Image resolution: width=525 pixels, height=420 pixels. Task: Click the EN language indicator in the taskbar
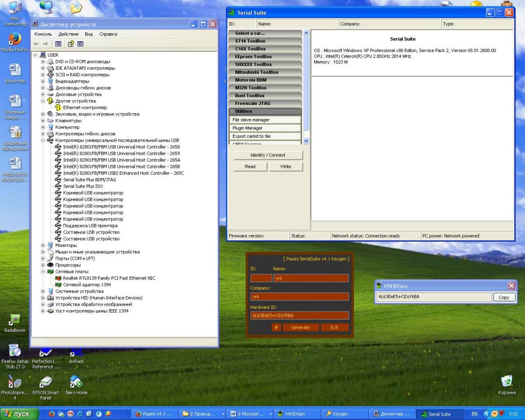475,414
